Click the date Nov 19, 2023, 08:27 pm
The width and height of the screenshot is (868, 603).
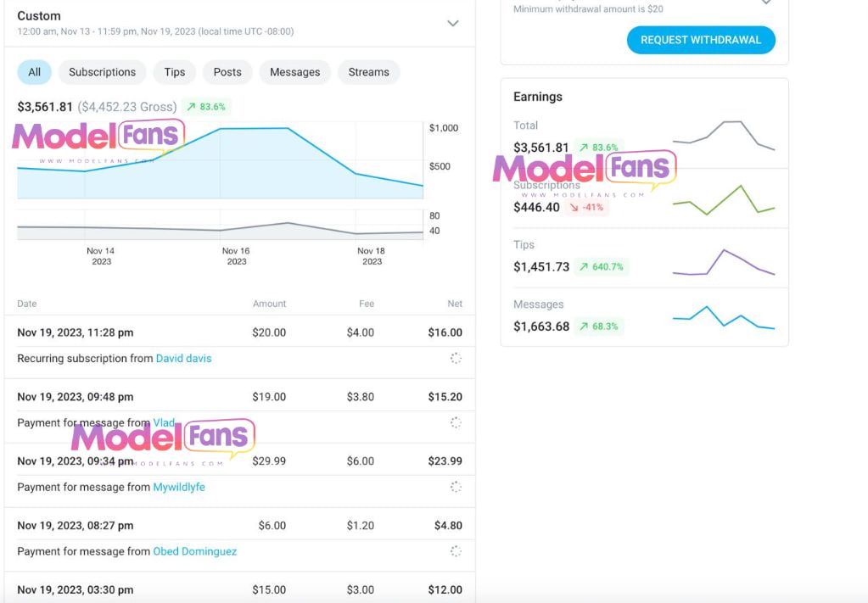tap(76, 526)
